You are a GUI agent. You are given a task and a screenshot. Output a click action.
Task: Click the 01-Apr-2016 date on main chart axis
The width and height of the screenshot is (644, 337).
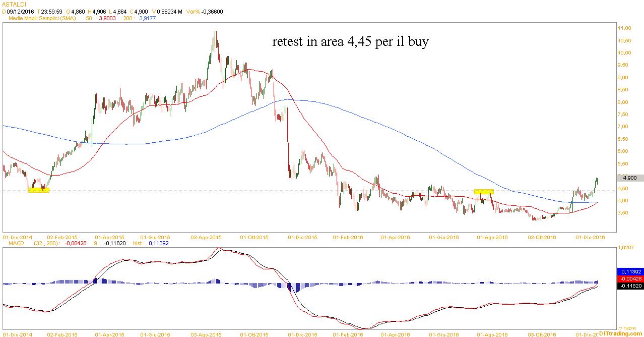point(394,237)
